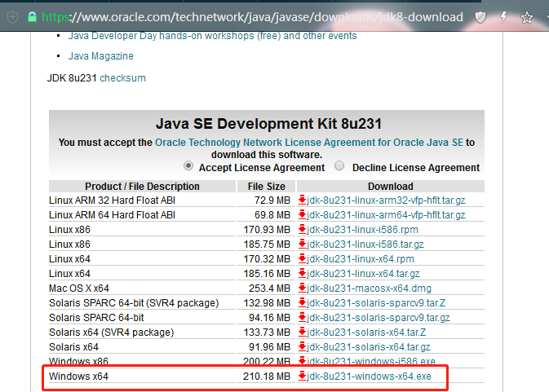This screenshot has height=392, width=549.
Task: Click download arrow icon for windows-x64.exe
Action: 302,376
